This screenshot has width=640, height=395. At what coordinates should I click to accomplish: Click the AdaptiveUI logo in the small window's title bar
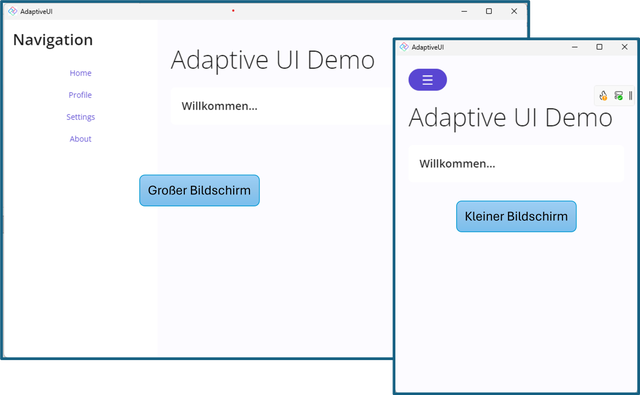tap(404, 47)
